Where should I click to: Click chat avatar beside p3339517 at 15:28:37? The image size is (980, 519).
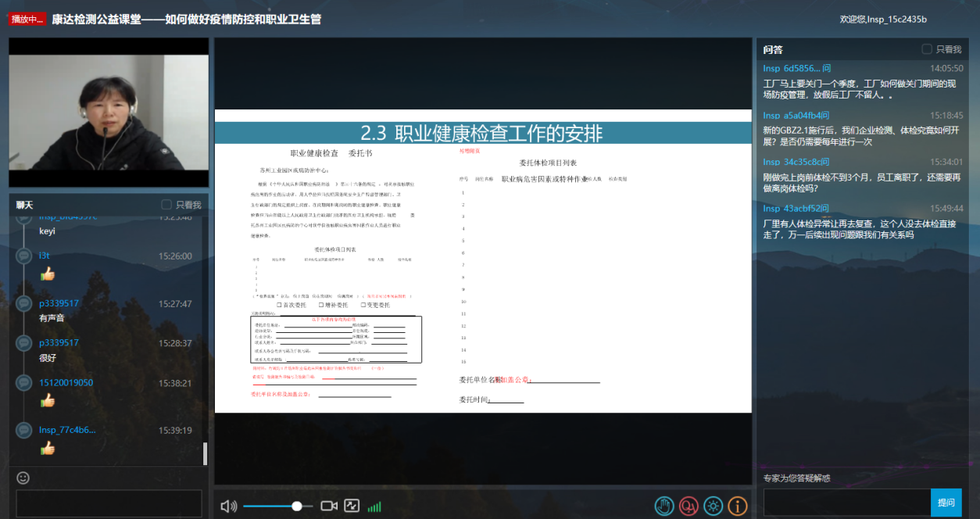[24, 343]
